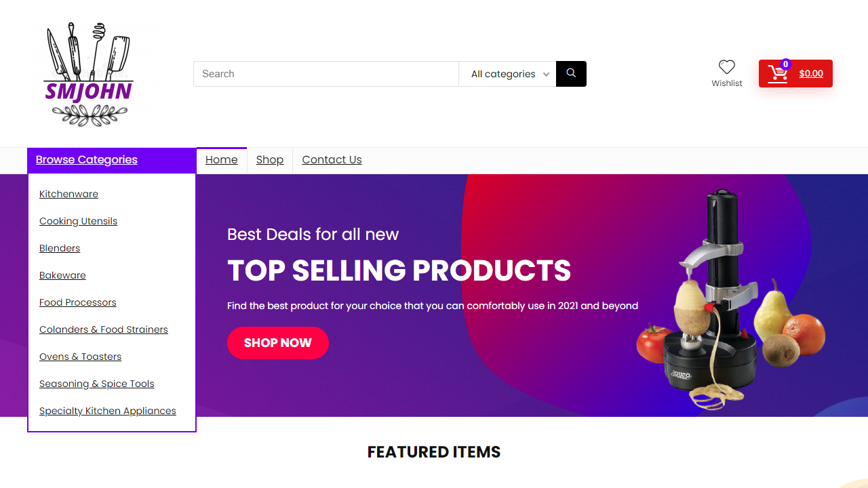Click into the Search text field
The width and height of the screenshot is (868, 488).
pyautogui.click(x=326, y=74)
